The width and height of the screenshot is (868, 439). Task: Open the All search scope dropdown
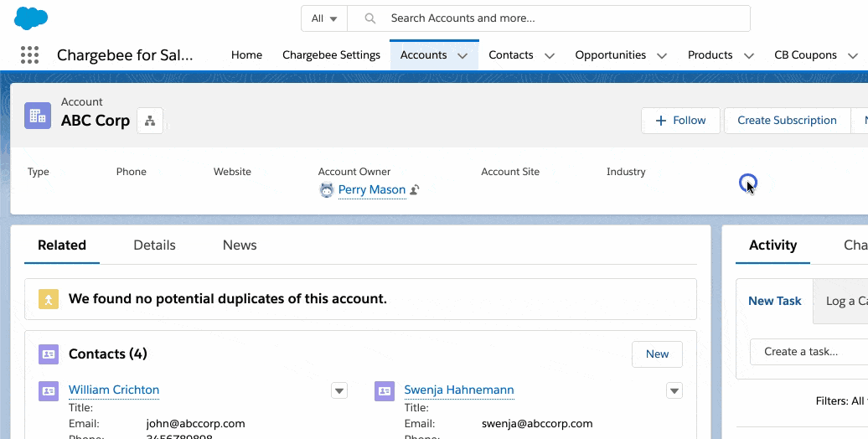[x=323, y=18]
